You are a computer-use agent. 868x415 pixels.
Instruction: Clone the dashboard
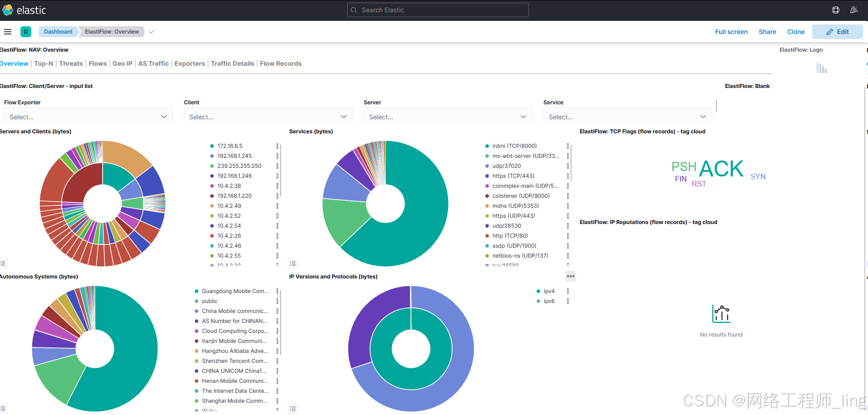click(x=796, y=32)
